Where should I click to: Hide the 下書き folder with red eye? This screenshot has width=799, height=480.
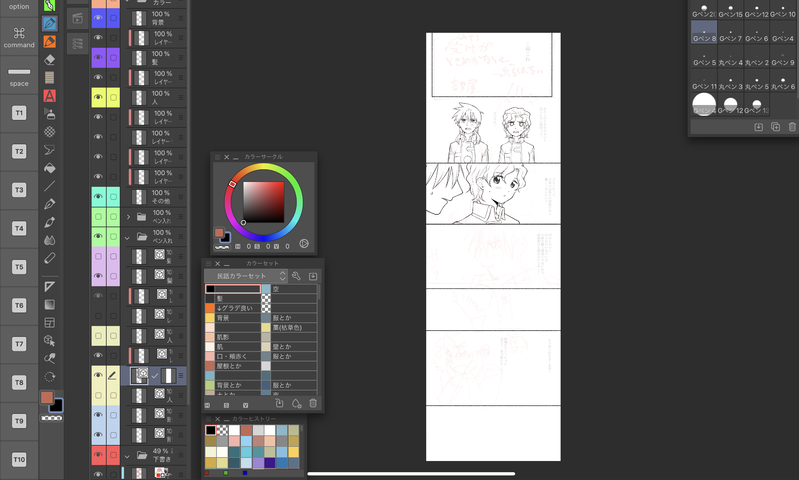98,455
